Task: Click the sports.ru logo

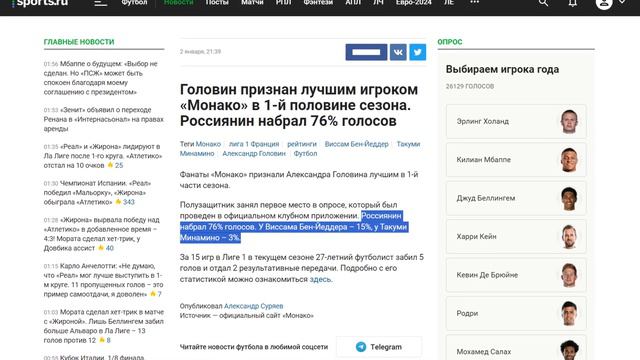Action: pos(40,3)
